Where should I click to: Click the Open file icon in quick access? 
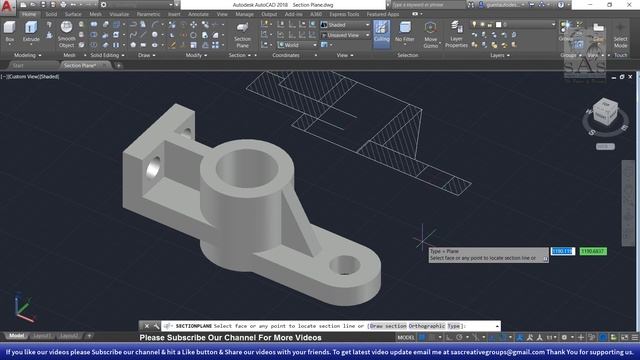coord(33,4)
